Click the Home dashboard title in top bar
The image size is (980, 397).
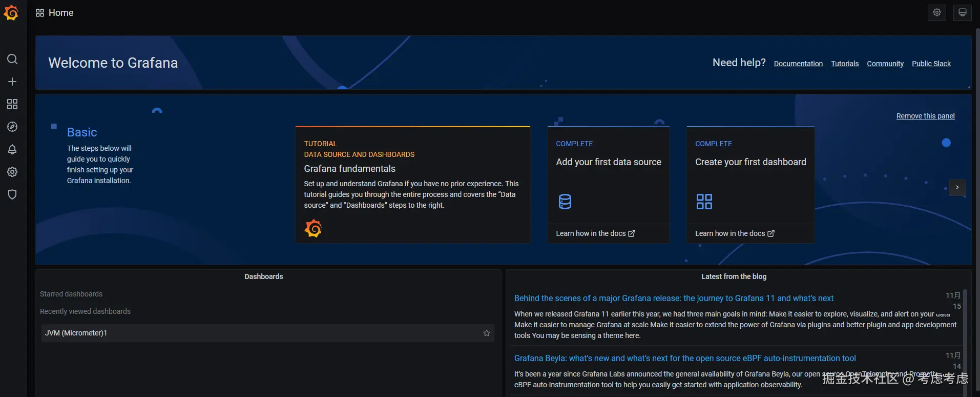(x=61, y=13)
